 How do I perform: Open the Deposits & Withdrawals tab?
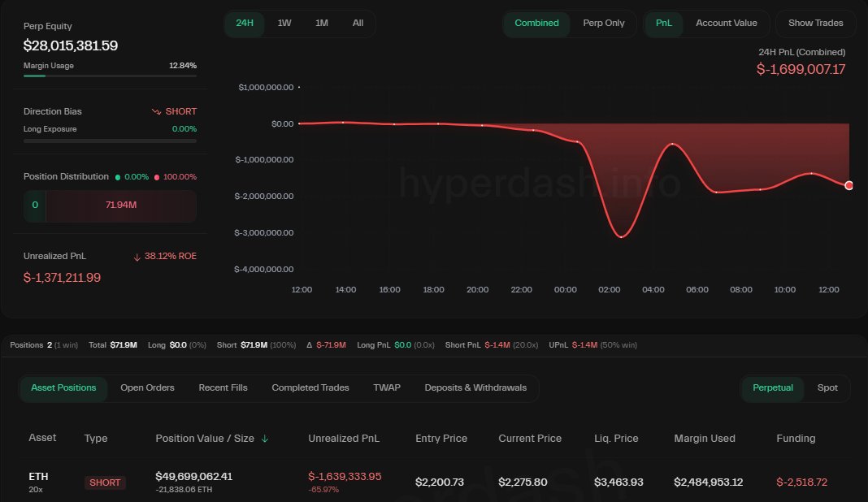point(475,387)
